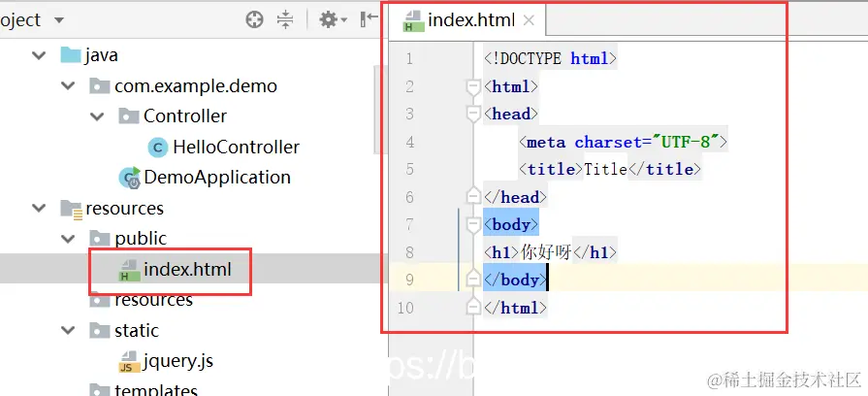This screenshot has width=868, height=396.
Task: Open the Project view dropdown arrow
Action: [x=59, y=21]
